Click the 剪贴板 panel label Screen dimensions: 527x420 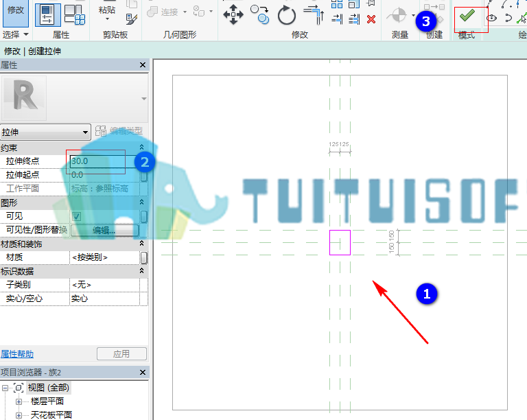tap(115, 34)
